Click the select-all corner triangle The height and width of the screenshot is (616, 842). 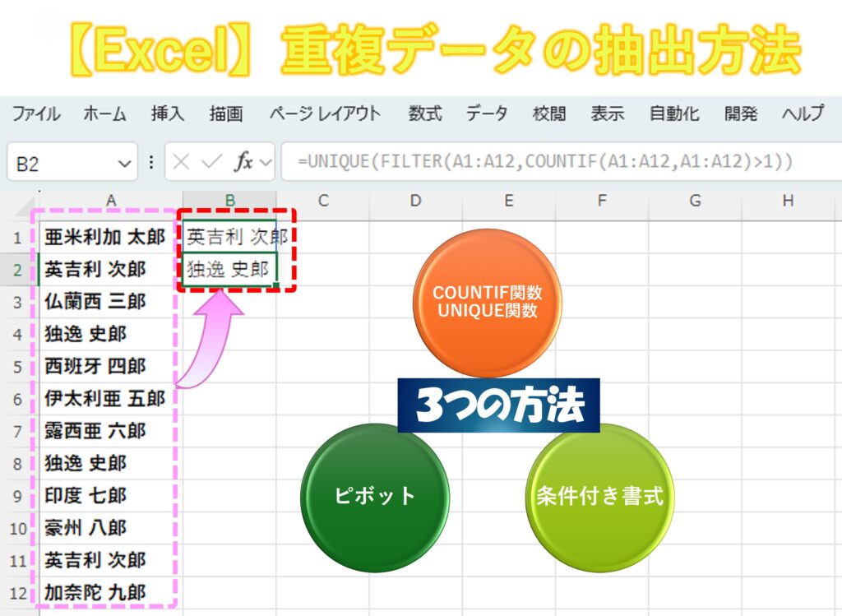click(26, 205)
